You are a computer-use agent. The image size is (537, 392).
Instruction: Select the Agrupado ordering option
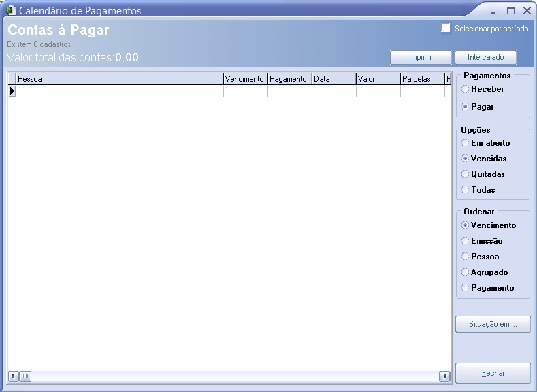[466, 272]
